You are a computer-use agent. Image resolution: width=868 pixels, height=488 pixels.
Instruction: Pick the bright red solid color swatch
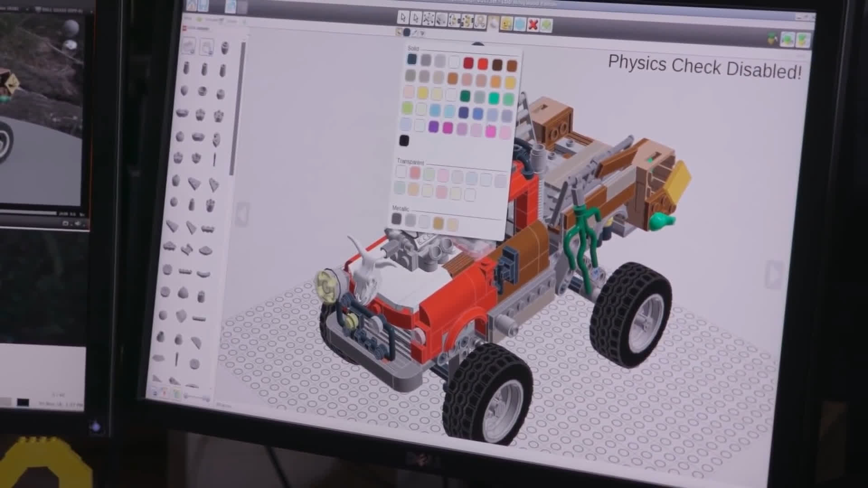coord(482,64)
